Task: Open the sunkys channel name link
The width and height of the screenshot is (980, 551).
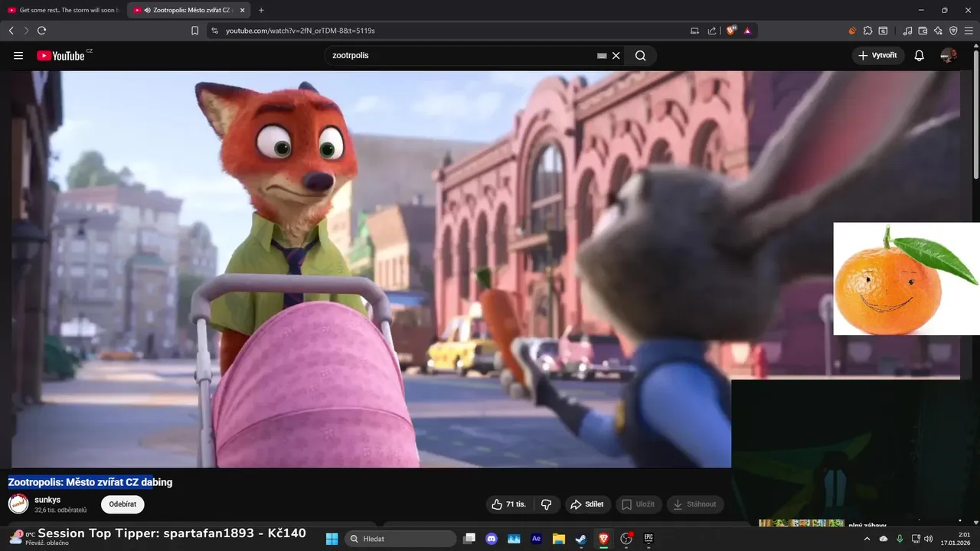Action: point(47,500)
